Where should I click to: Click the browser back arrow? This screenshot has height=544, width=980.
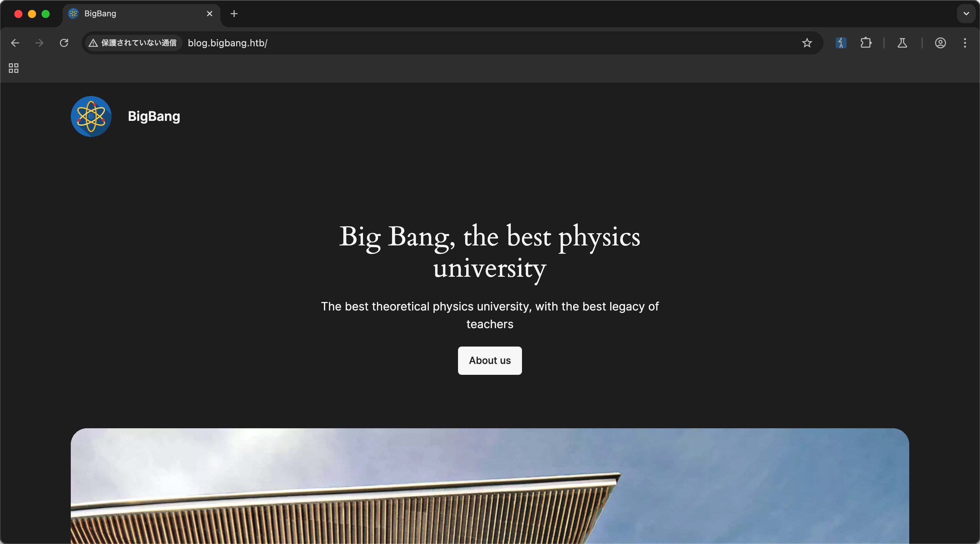[15, 43]
